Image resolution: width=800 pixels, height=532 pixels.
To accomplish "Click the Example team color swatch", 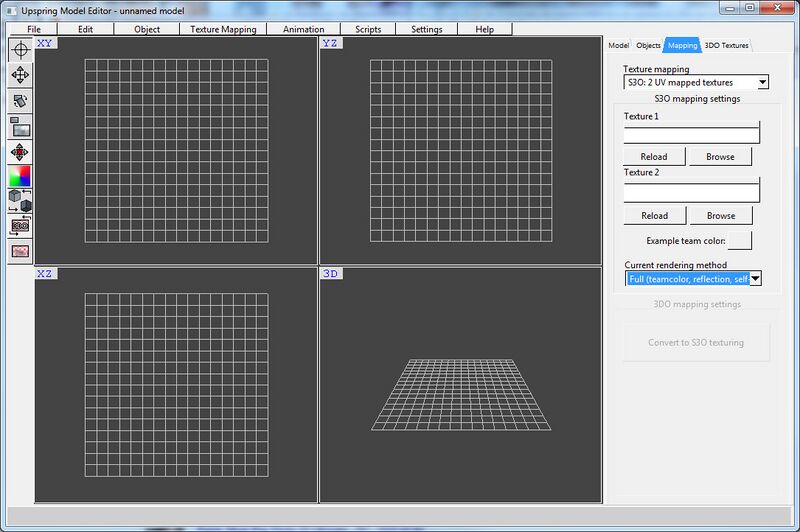I will 740,241.
